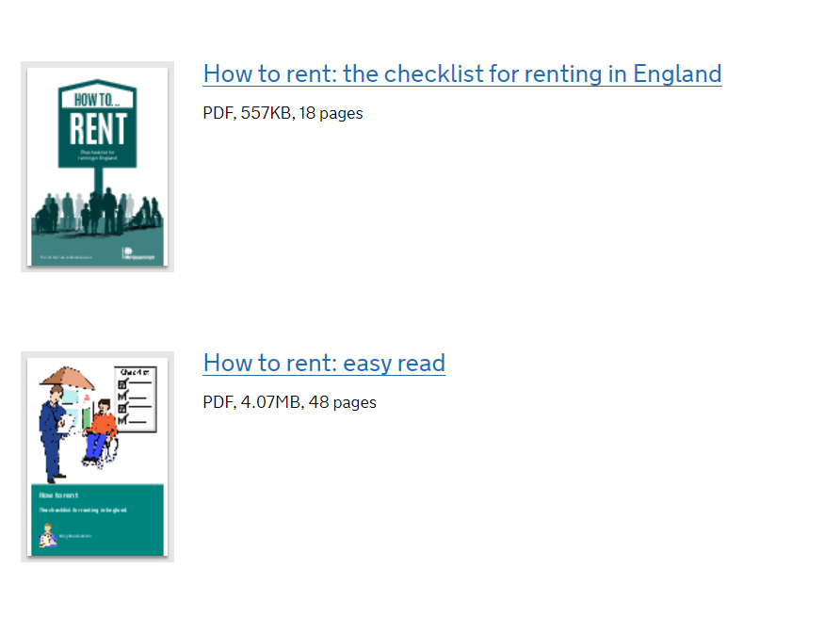Click the HM Government logo on first cover

pyautogui.click(x=138, y=254)
